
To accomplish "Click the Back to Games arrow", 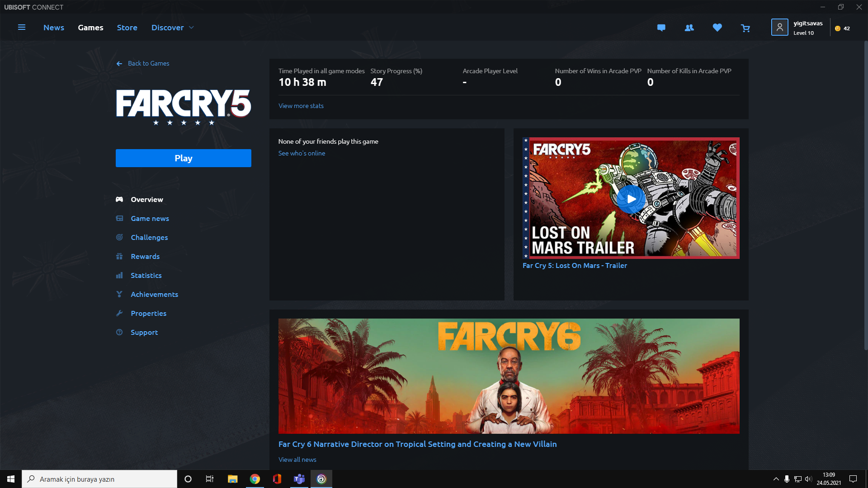I will point(119,64).
